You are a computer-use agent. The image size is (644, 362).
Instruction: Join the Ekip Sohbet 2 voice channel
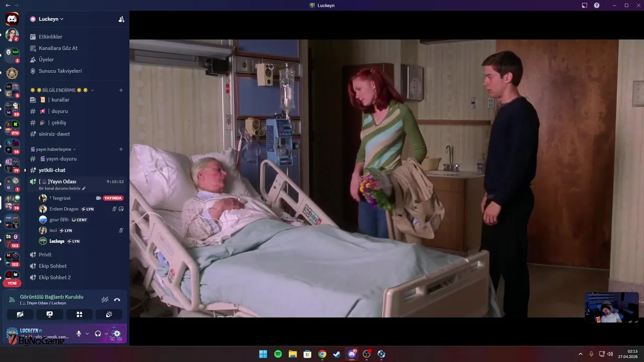(x=77, y=278)
